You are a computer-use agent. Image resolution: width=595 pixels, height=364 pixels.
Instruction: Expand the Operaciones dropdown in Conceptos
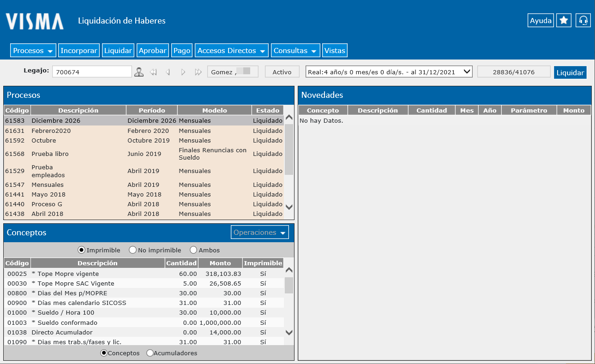(260, 233)
